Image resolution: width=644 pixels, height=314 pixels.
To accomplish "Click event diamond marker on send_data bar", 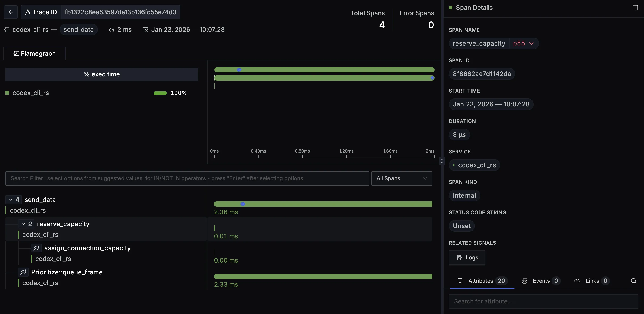I will click(243, 204).
